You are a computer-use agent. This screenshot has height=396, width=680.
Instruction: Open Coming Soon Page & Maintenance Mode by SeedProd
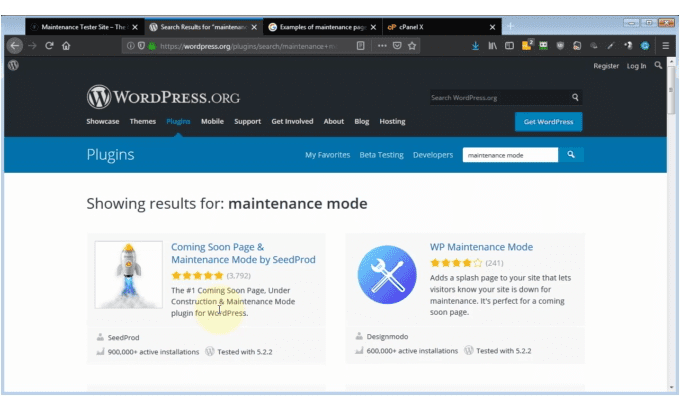pos(243,253)
